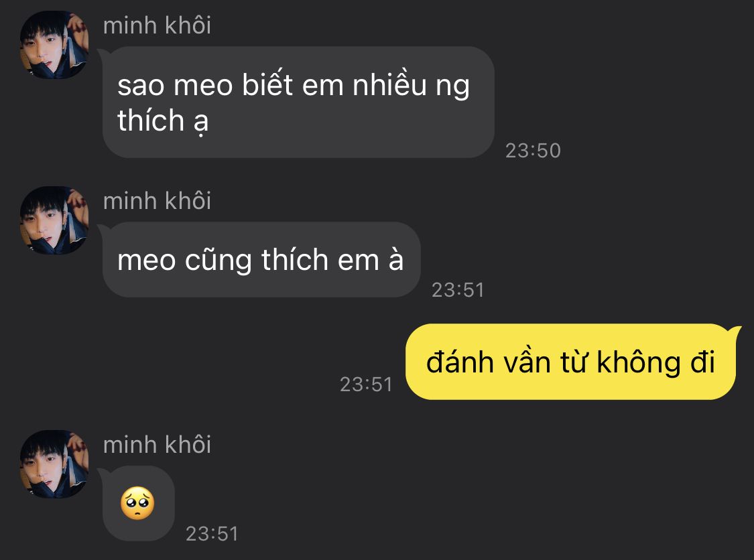Open minh khôi name above emoji message
The width and height of the screenshot is (754, 560).
click(157, 445)
